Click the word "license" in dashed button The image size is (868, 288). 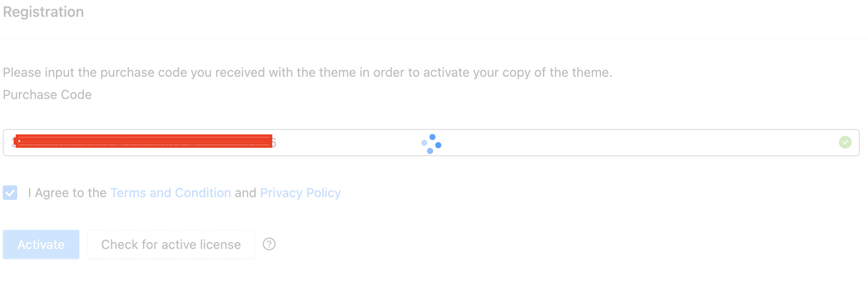tap(220, 244)
